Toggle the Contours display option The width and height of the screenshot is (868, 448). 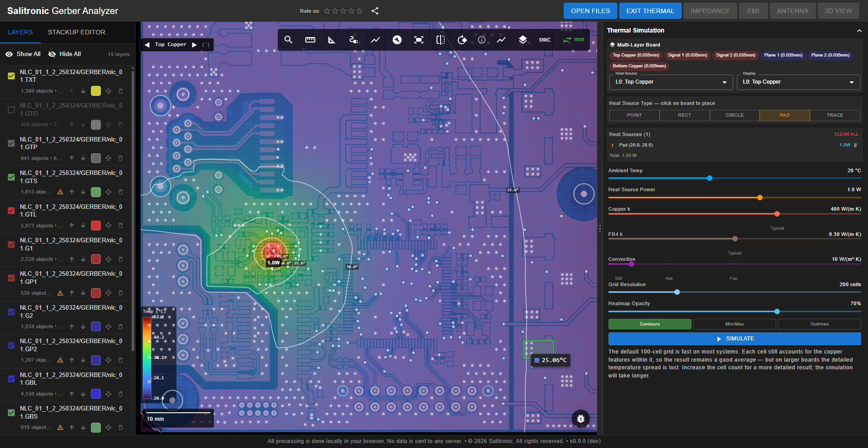point(650,324)
